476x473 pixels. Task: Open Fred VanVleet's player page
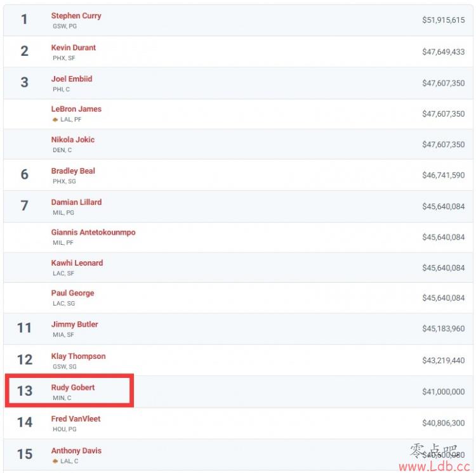click(x=76, y=418)
